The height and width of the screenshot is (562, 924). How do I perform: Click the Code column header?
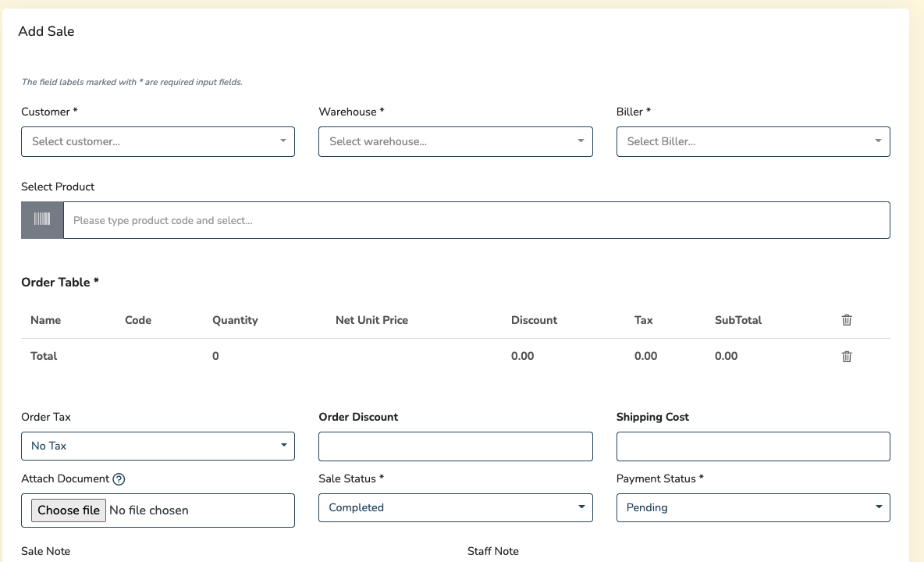138,320
